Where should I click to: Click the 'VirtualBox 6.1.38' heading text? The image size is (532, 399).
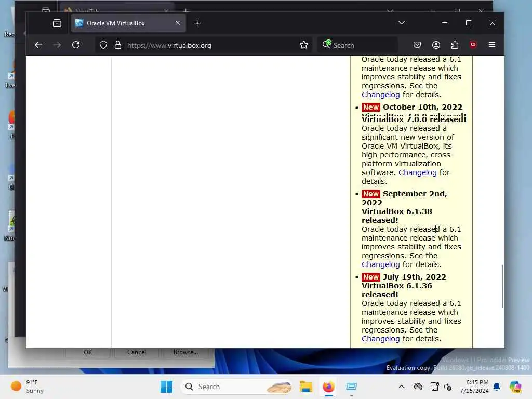click(396, 211)
